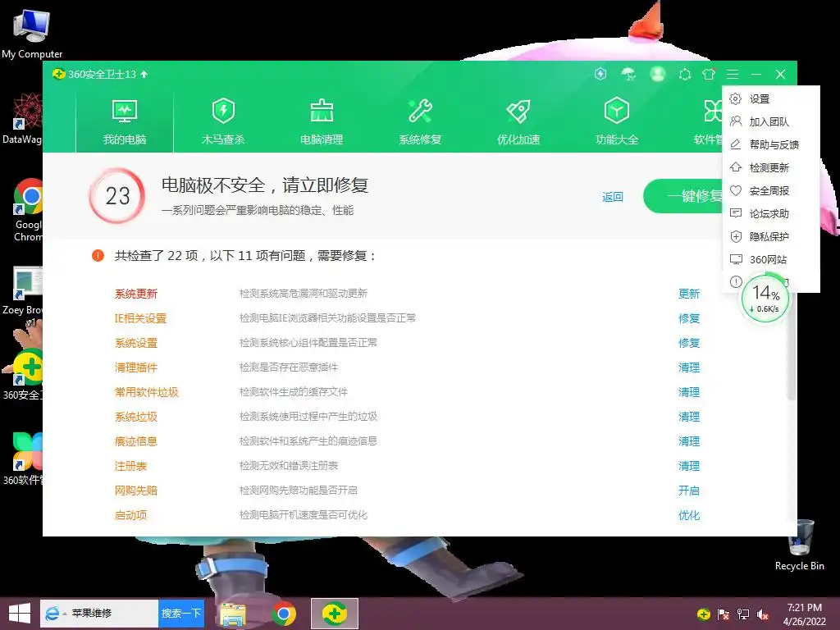Click the circular arrows icon in title bar
840x630 pixels.
click(685, 75)
